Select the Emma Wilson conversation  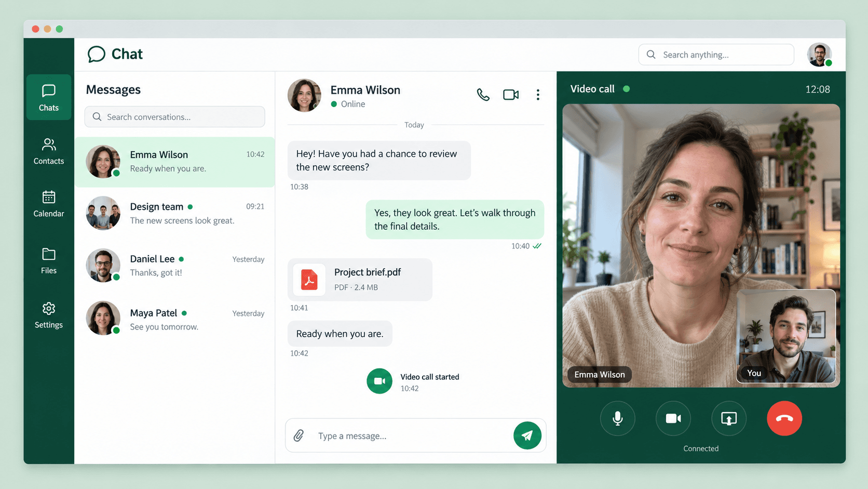(x=175, y=162)
